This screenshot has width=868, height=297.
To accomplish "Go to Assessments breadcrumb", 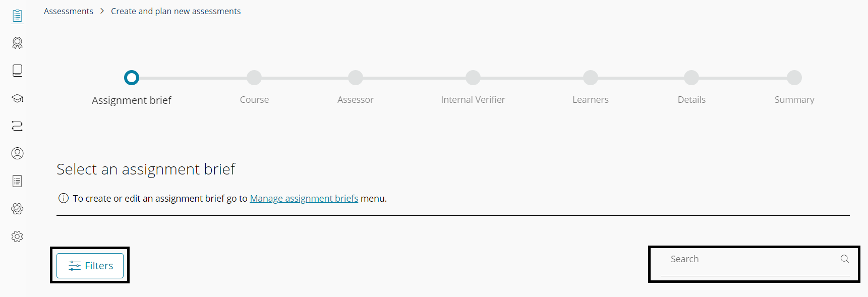I will pos(69,11).
